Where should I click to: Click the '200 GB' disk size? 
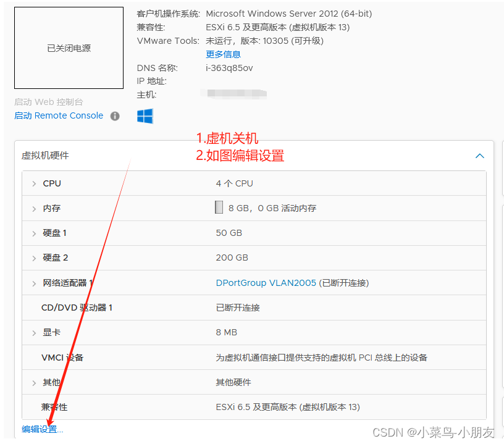click(232, 258)
